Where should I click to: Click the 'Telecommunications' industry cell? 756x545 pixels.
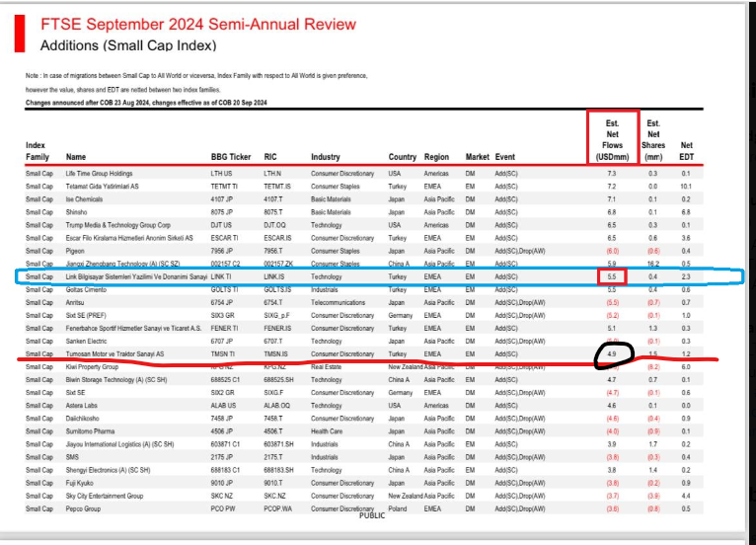(338, 302)
